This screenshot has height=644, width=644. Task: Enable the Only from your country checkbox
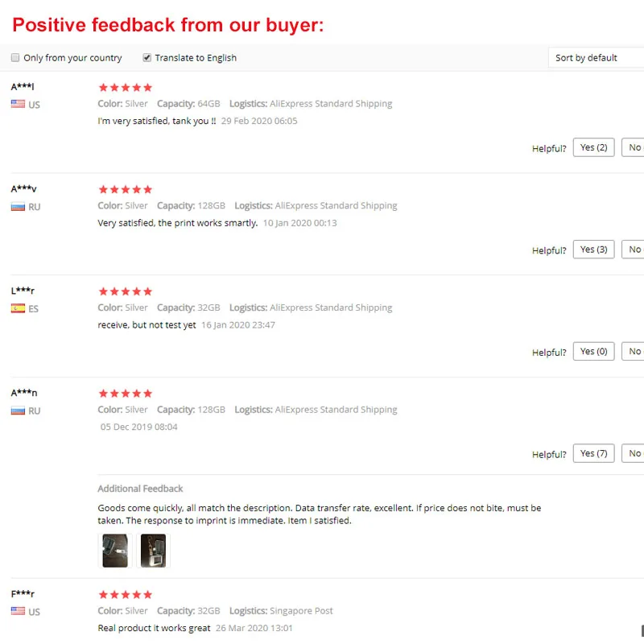coord(15,57)
